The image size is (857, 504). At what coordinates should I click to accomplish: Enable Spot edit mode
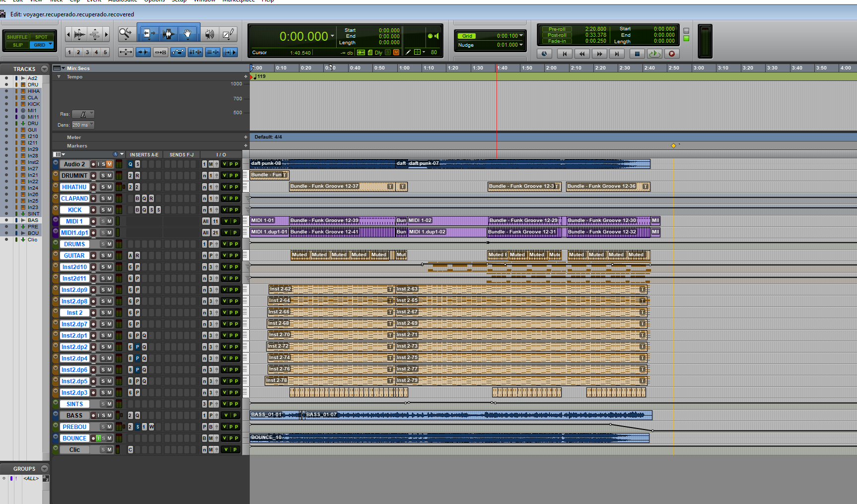coord(41,37)
